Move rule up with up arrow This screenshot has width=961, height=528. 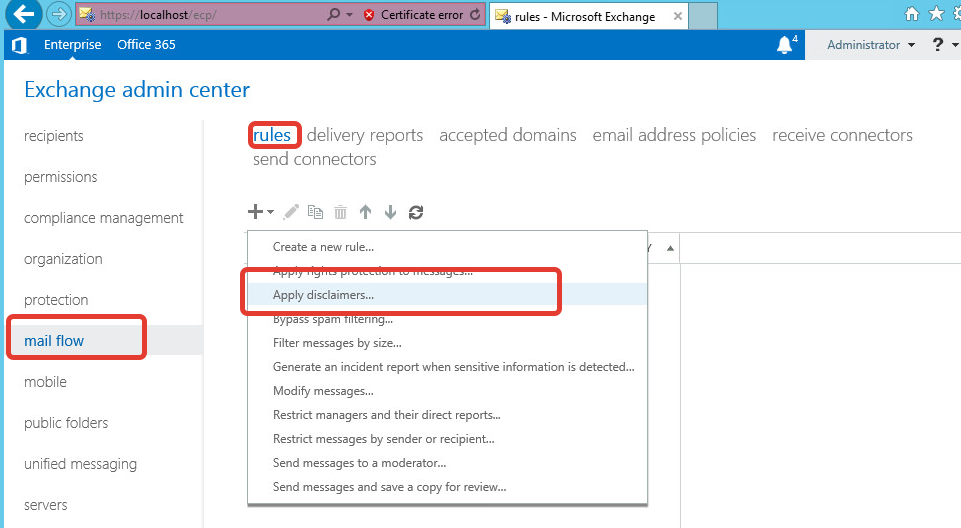click(x=365, y=212)
